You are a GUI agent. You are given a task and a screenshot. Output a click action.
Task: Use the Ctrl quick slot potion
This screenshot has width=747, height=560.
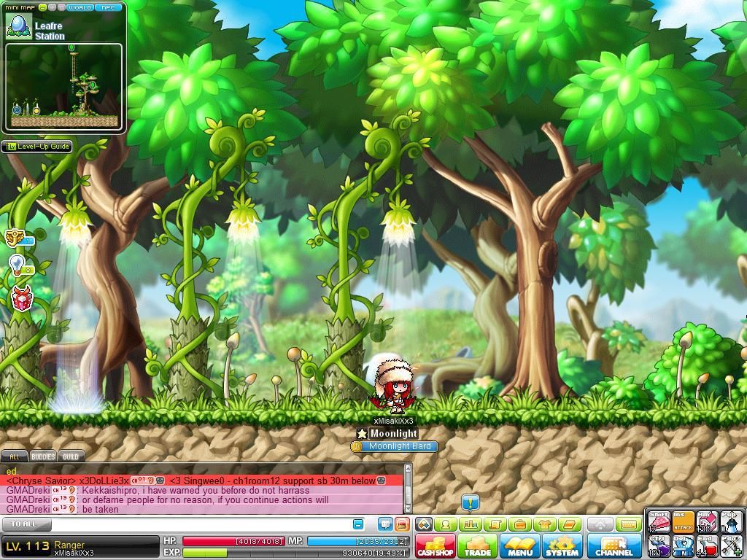(659, 545)
